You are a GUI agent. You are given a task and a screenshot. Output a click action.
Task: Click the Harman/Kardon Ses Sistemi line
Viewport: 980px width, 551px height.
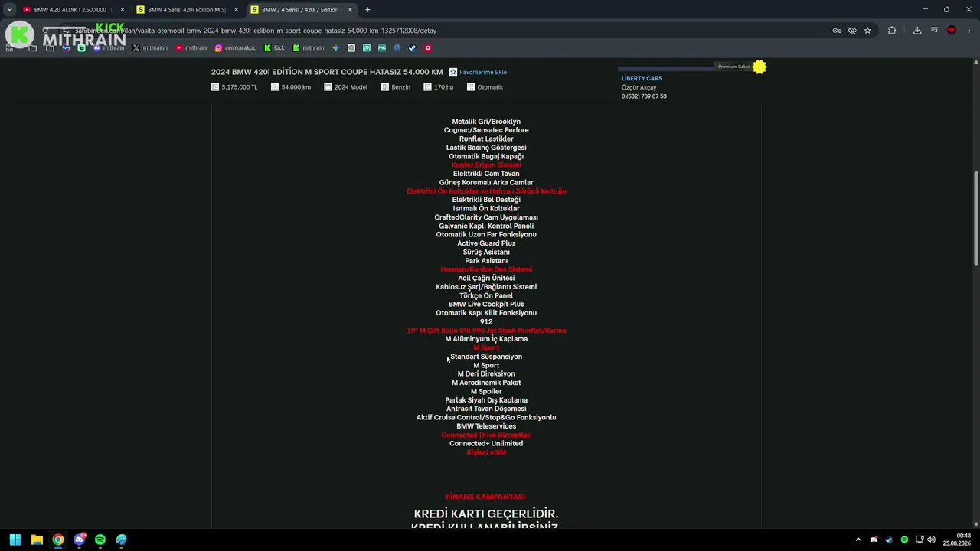(486, 269)
